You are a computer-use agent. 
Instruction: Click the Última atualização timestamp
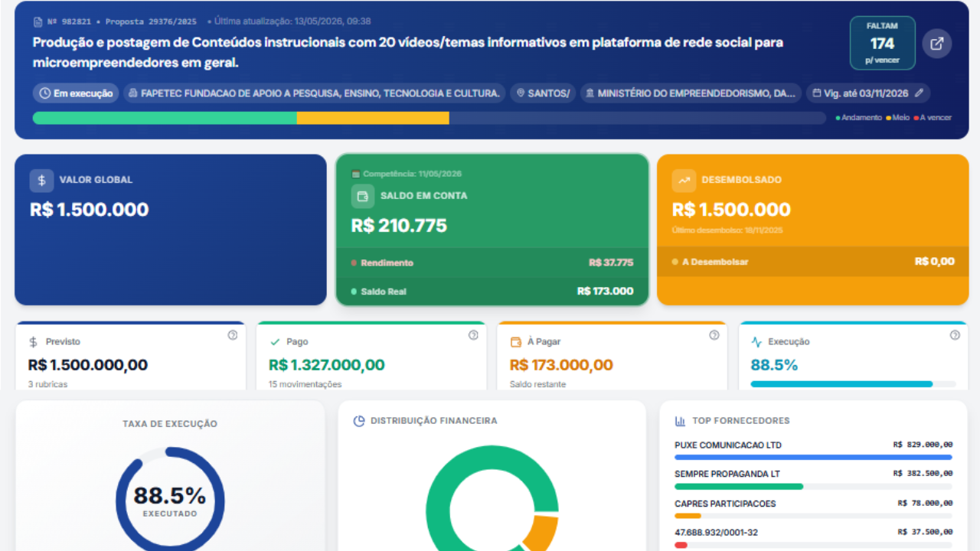(292, 21)
